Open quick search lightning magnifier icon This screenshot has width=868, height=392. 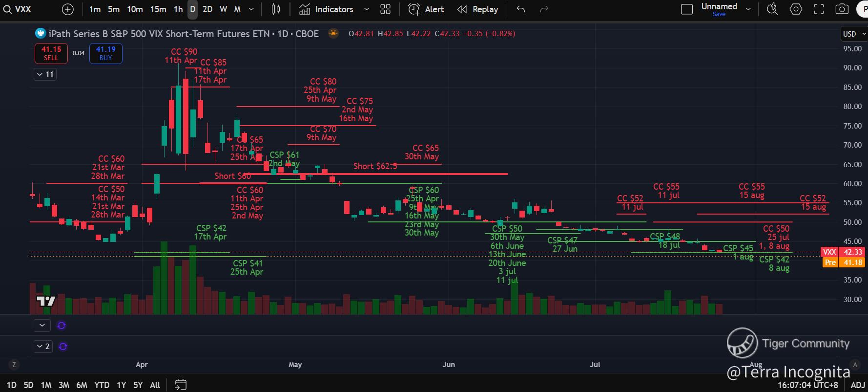(772, 9)
